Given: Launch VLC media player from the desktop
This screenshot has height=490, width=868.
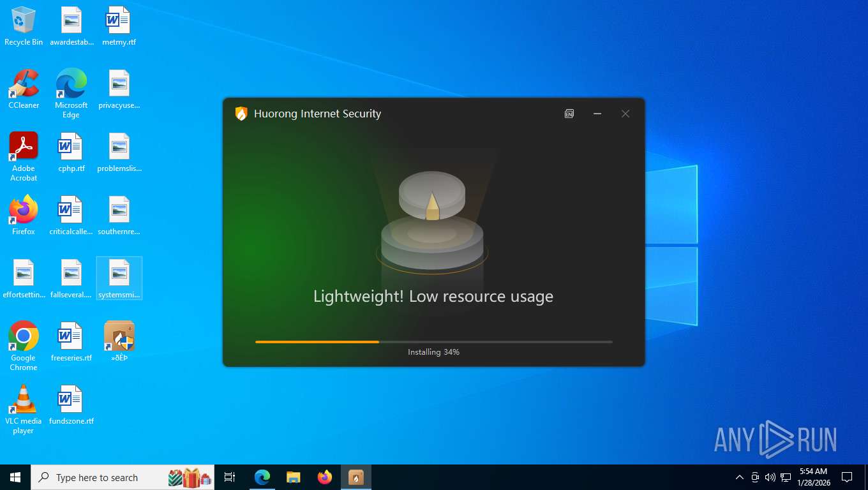Looking at the screenshot, I should pos(24,410).
